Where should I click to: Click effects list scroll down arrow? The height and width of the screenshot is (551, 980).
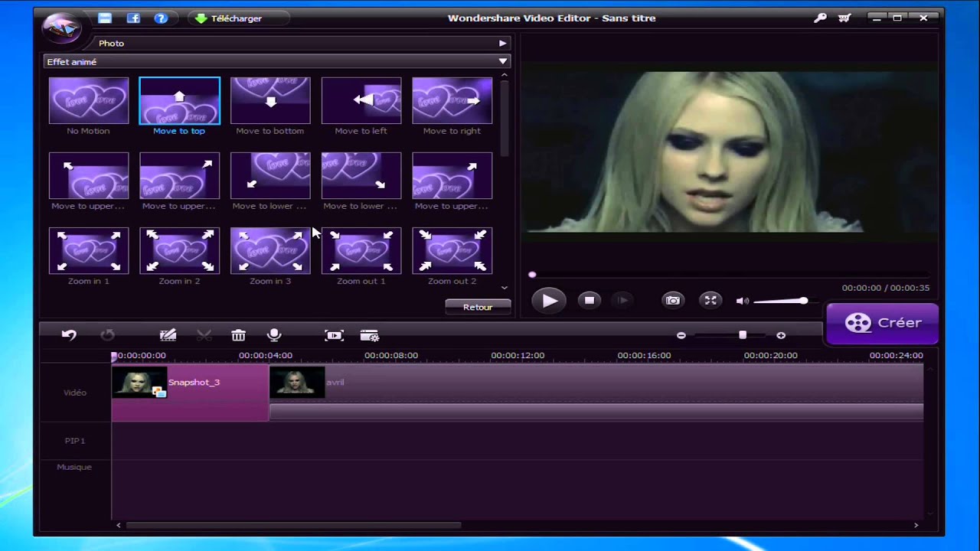point(504,288)
